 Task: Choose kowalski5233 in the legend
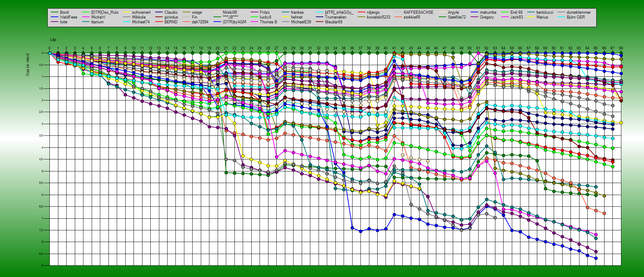coord(378,17)
